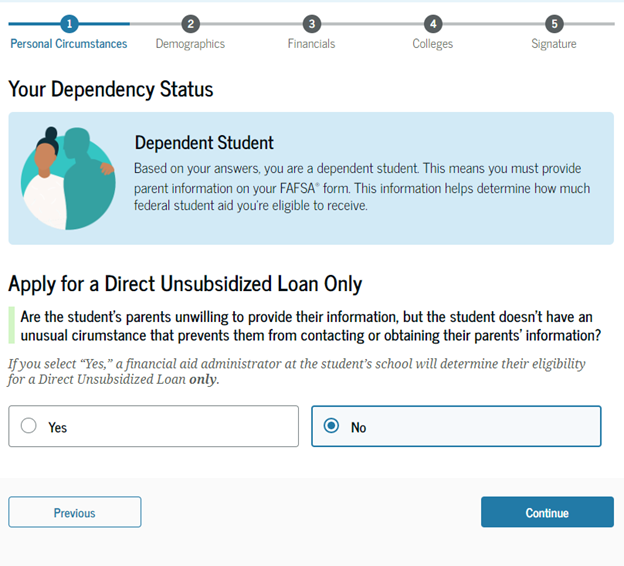Click the Dependent Student info title
Screen dimensions: 624x566
pos(204,143)
